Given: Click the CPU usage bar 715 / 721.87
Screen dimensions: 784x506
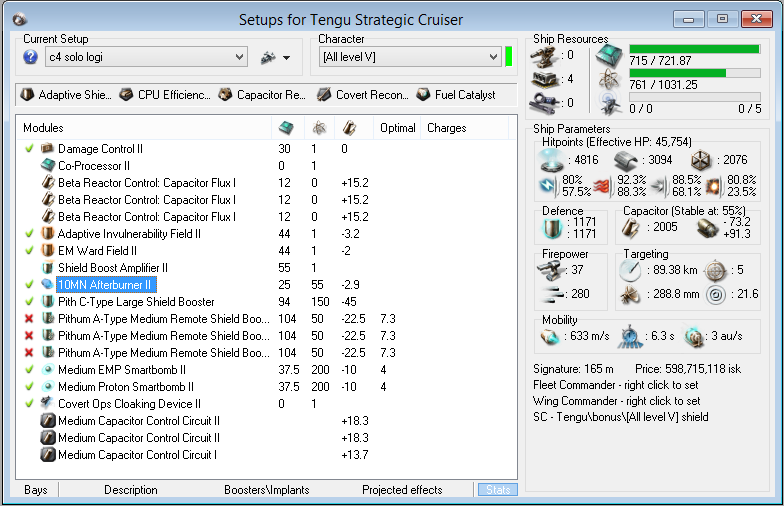Looking at the screenshot, I should tap(694, 48).
